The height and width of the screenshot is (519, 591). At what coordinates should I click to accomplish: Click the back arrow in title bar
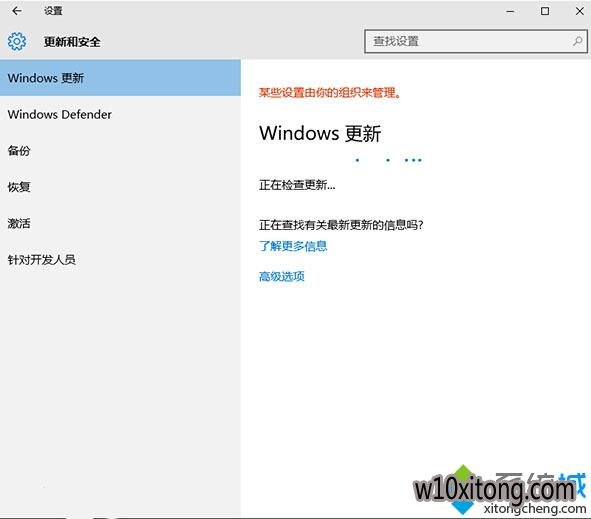17,11
